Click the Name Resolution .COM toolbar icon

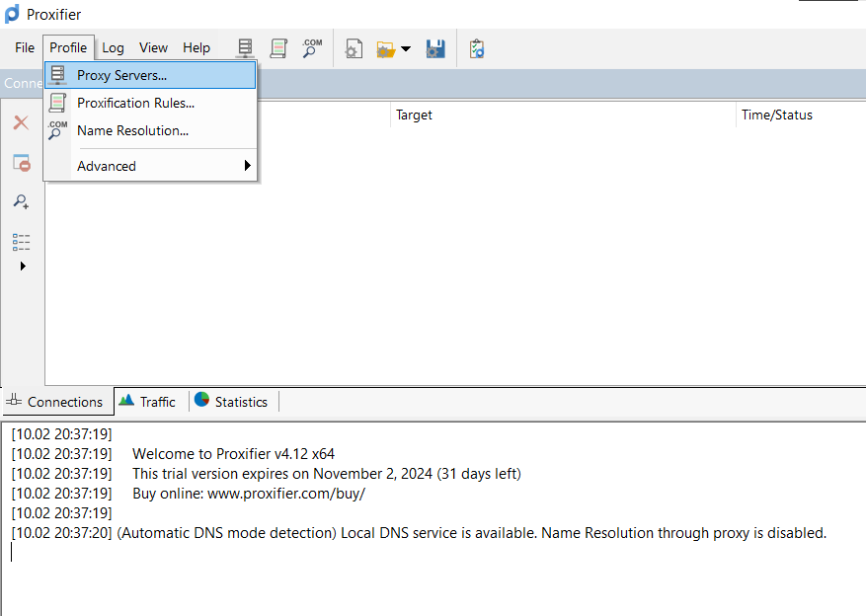[x=312, y=48]
